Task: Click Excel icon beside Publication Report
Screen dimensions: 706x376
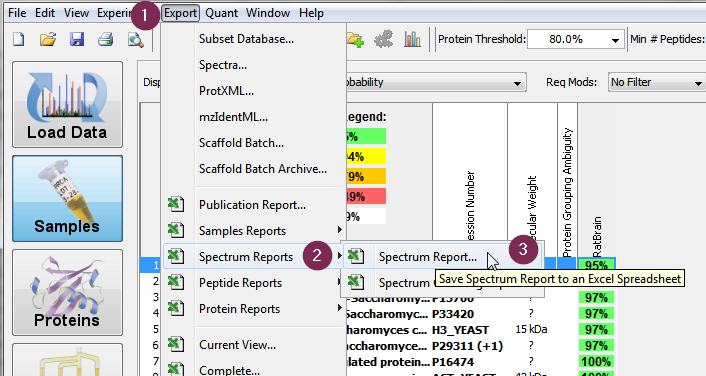Action: 176,204
